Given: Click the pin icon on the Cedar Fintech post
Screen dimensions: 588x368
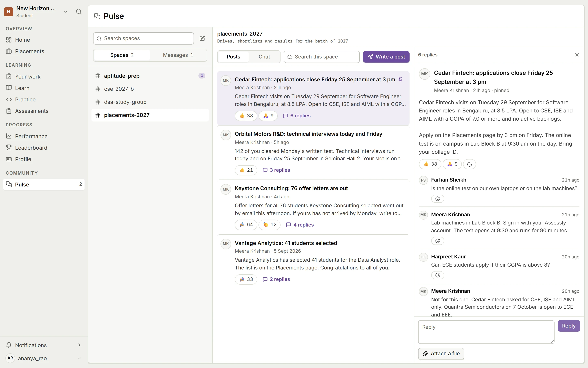Looking at the screenshot, I should (400, 79).
